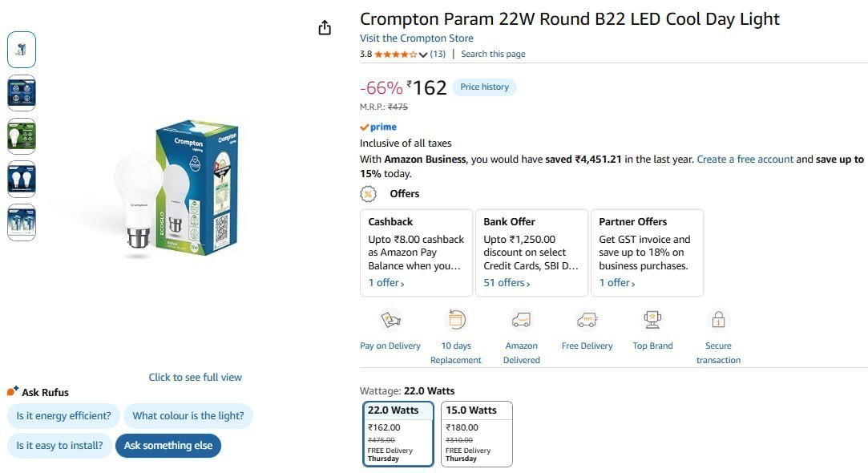
Task: Click the Pay on Delivery icon
Action: [x=390, y=320]
